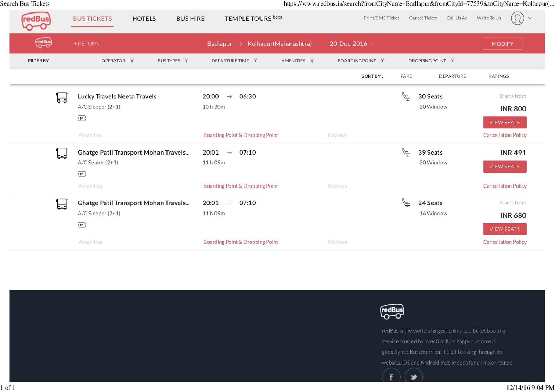Switch to the Bus Tickets tab

click(92, 19)
